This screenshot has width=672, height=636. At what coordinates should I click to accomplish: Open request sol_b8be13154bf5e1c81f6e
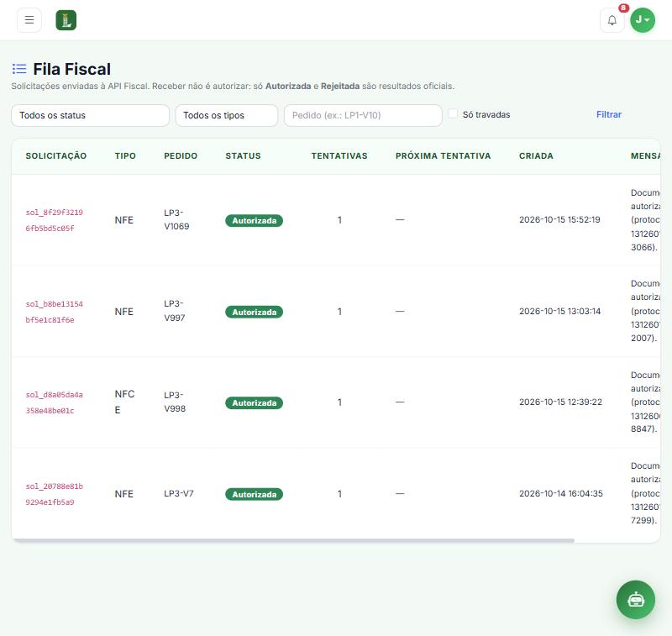(x=54, y=312)
